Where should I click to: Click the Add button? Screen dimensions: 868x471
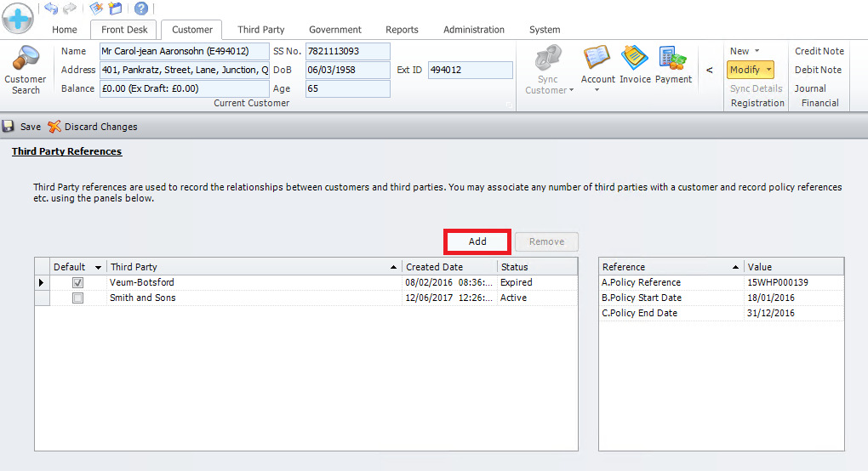(x=477, y=241)
